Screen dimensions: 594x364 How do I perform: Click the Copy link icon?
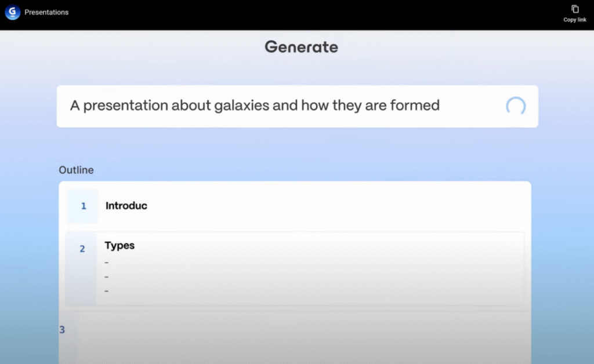575,9
